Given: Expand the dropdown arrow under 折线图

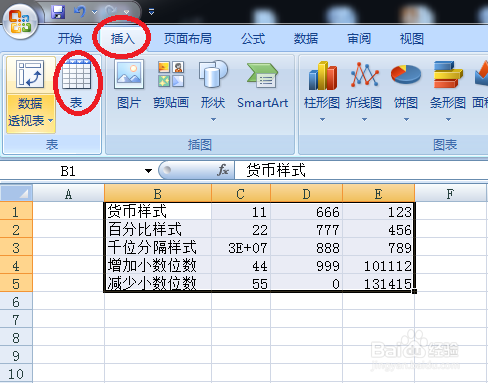Looking at the screenshot, I should 364,119.
